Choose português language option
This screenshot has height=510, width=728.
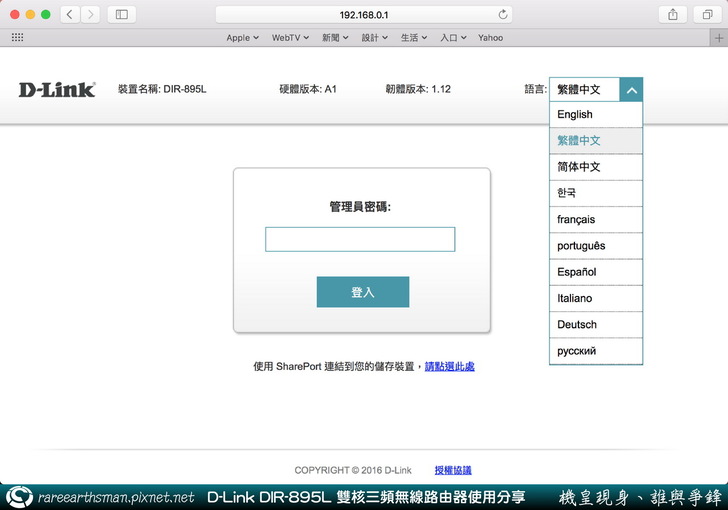click(596, 246)
